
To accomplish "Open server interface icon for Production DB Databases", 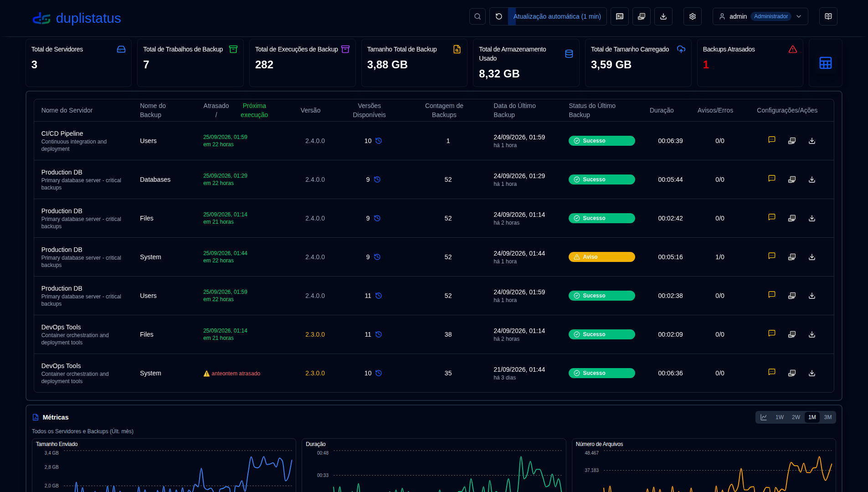I will coord(792,179).
